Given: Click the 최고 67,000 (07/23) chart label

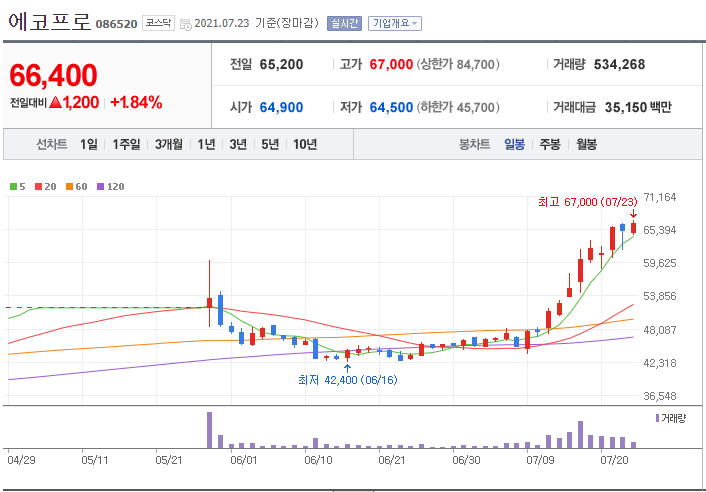Looking at the screenshot, I should click(x=588, y=202).
